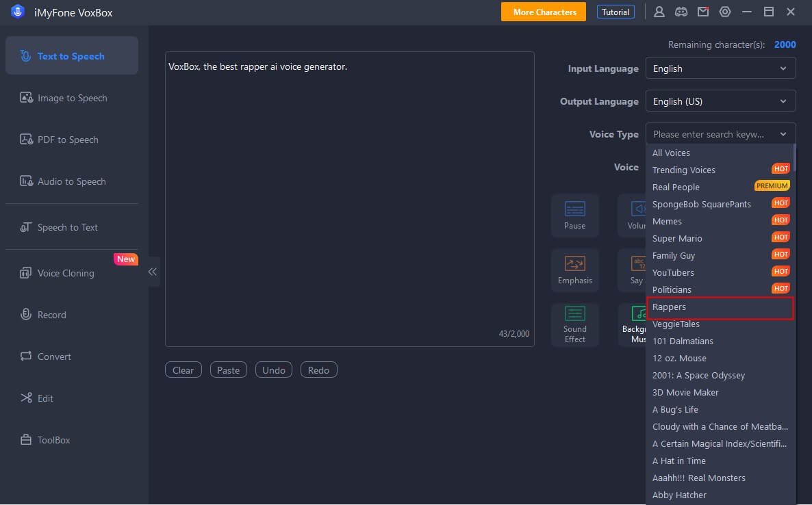Select 3D Movie Maker voices
This screenshot has height=505, width=812.
coord(720,392)
